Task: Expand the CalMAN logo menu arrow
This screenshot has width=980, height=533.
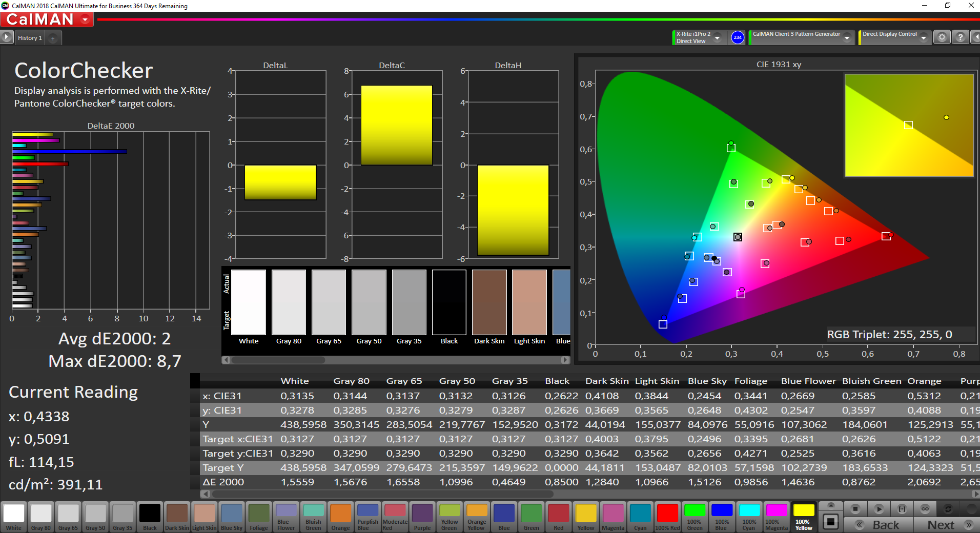Action: (x=85, y=19)
